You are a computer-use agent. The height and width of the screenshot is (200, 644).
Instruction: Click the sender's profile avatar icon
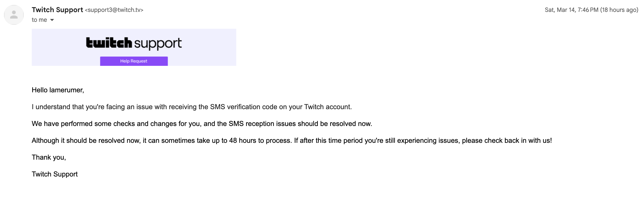tap(14, 15)
